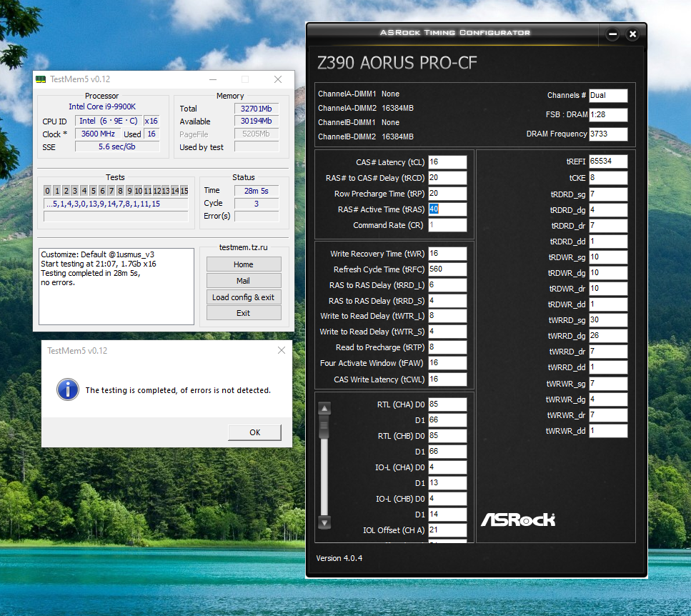Click Load config & exit button
The image size is (691, 616).
pyautogui.click(x=244, y=297)
